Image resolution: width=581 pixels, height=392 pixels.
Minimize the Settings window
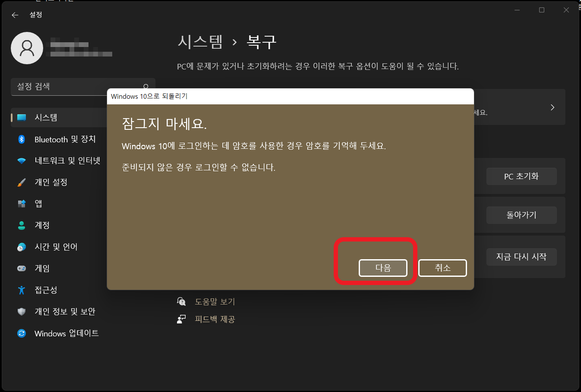point(517,10)
